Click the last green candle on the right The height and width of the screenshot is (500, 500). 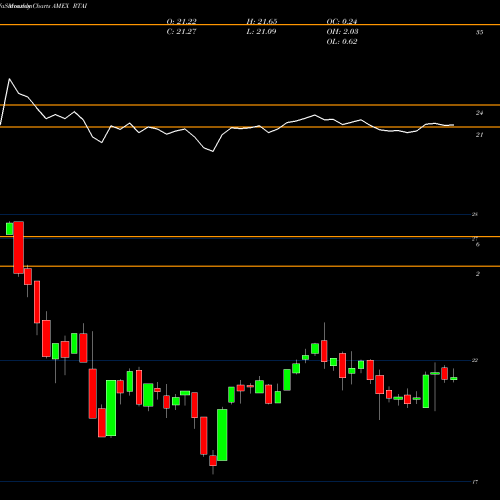(454, 378)
